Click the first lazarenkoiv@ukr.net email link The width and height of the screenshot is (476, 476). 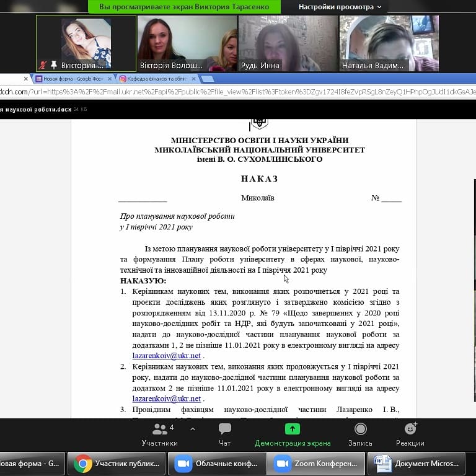coord(166,356)
